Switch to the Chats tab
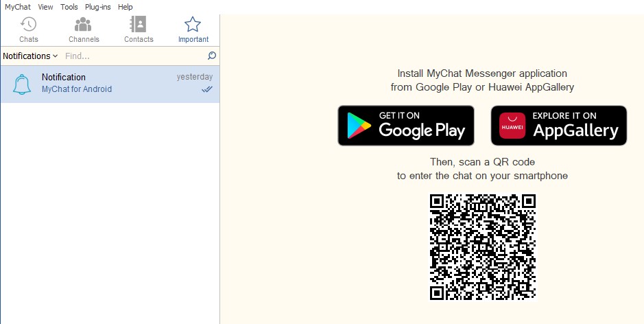Screen dimensions: 644x324 click(29, 30)
